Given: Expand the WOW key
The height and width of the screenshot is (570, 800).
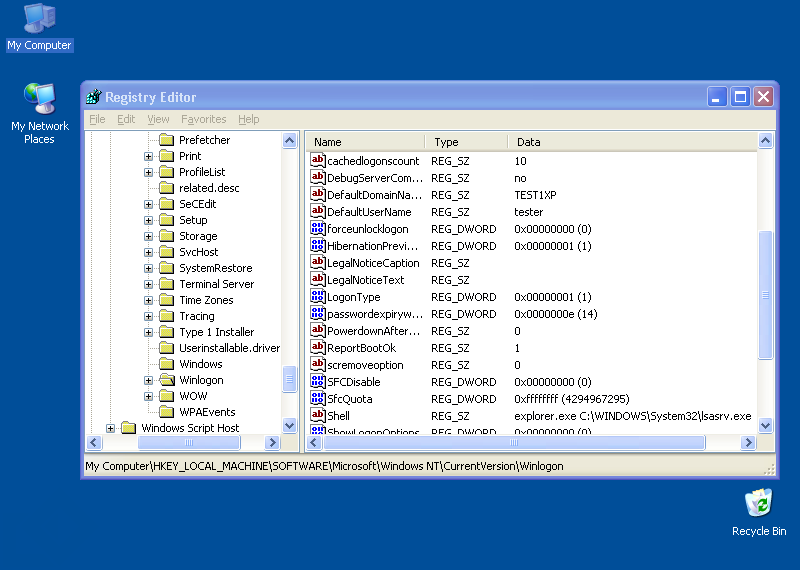Looking at the screenshot, I should pyautogui.click(x=148, y=396).
